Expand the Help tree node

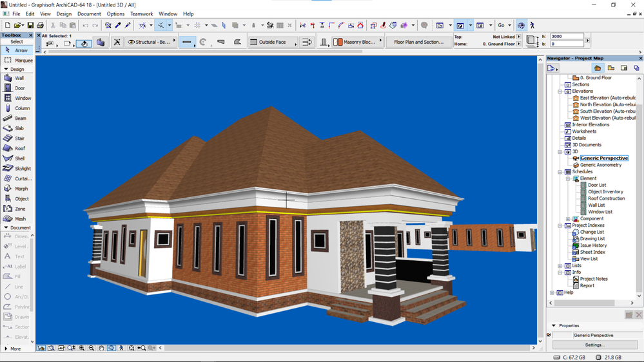(552, 292)
